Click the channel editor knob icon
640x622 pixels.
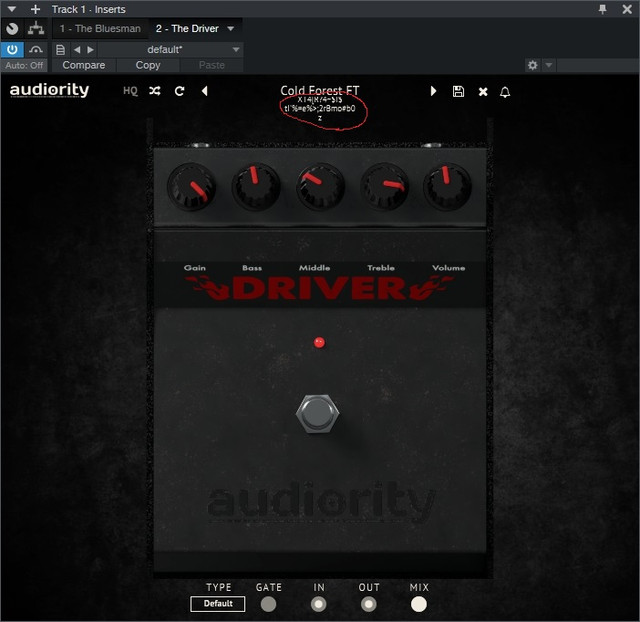pos(12,29)
